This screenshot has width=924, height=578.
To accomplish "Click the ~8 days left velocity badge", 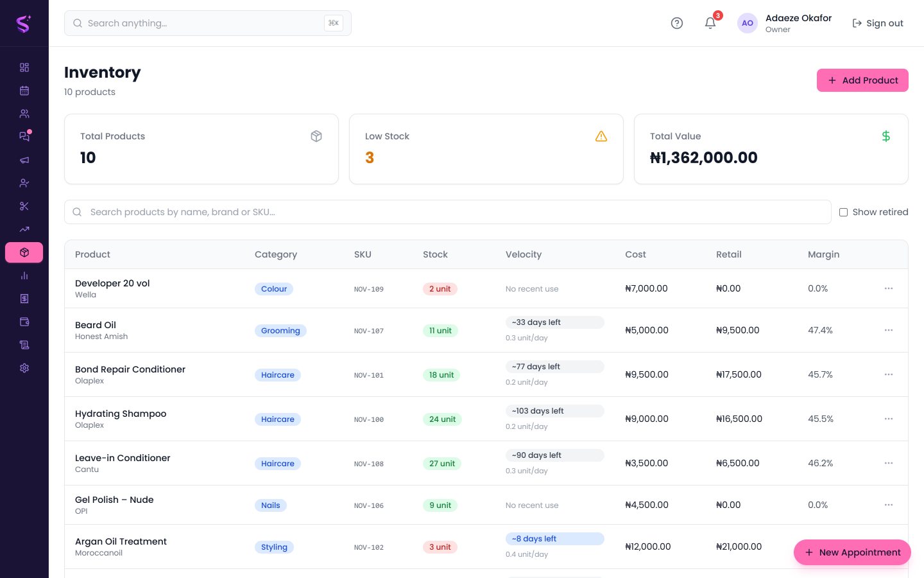I will tap(555, 539).
